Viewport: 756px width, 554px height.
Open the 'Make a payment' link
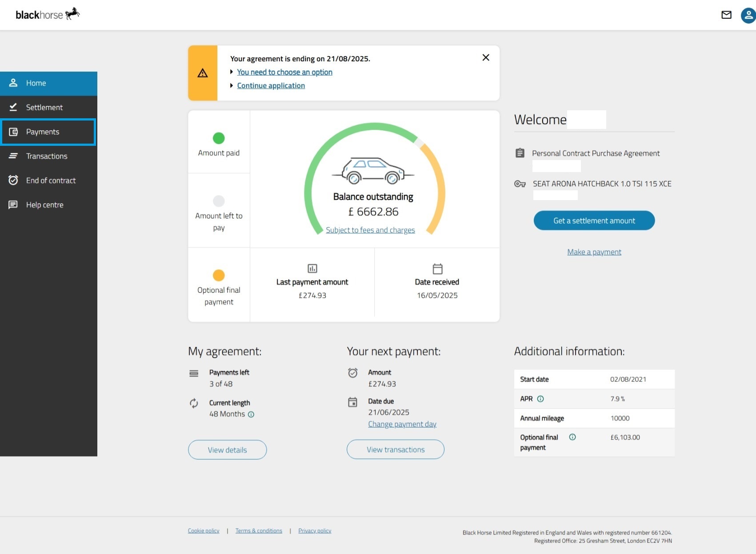[594, 252]
